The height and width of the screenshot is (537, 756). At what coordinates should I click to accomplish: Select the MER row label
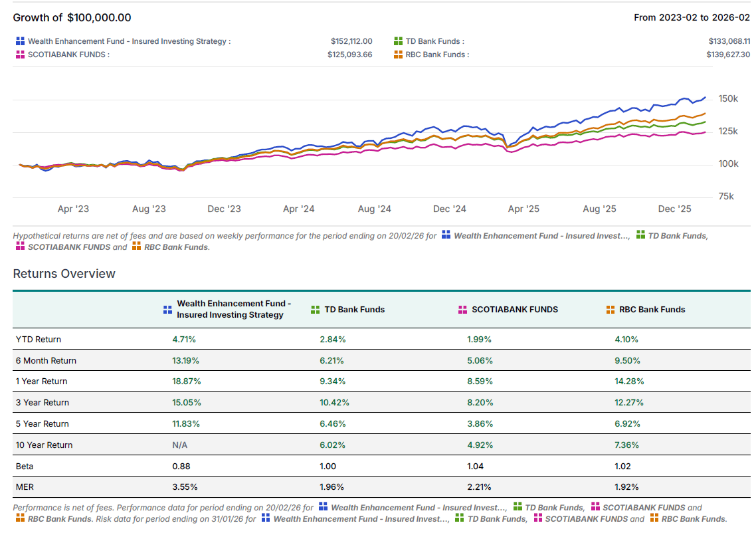click(x=24, y=487)
